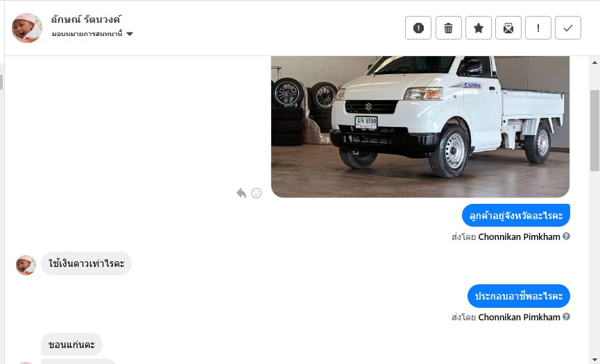The height and width of the screenshot is (364, 600).
Task: Mark conversation as unread envelope icon
Action: [x=508, y=28]
